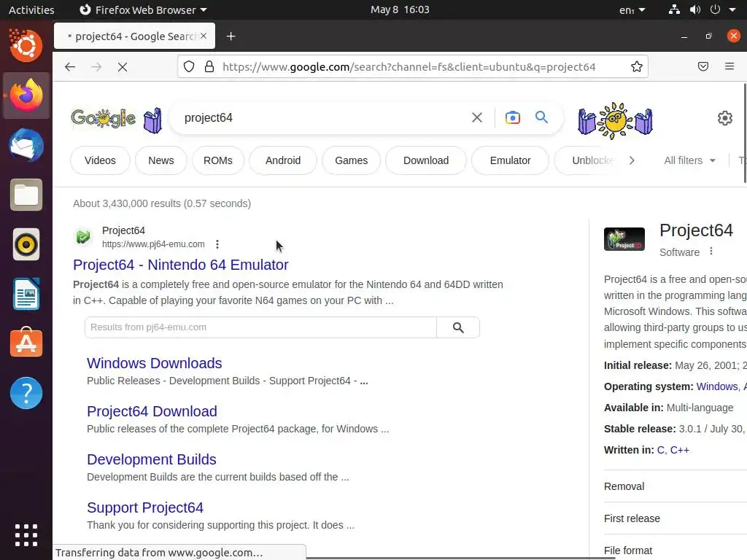Launch Thunderbird Mail from the dock

pyautogui.click(x=26, y=145)
